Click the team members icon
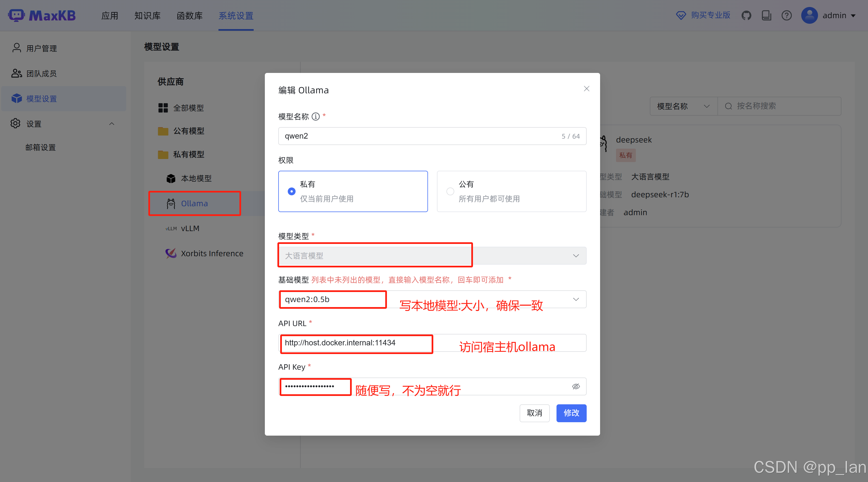 [x=16, y=73]
